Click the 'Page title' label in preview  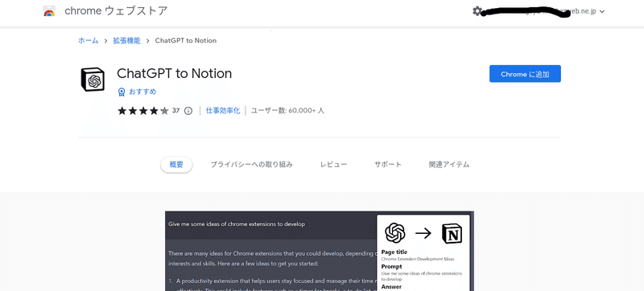click(x=394, y=252)
